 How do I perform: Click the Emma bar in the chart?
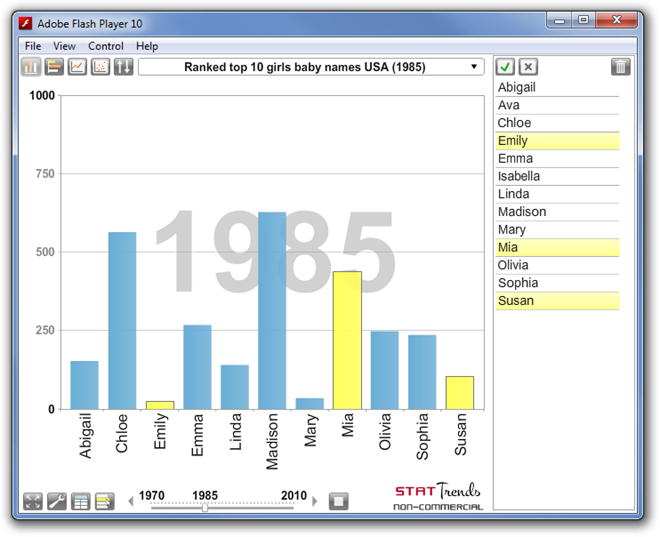(x=197, y=367)
